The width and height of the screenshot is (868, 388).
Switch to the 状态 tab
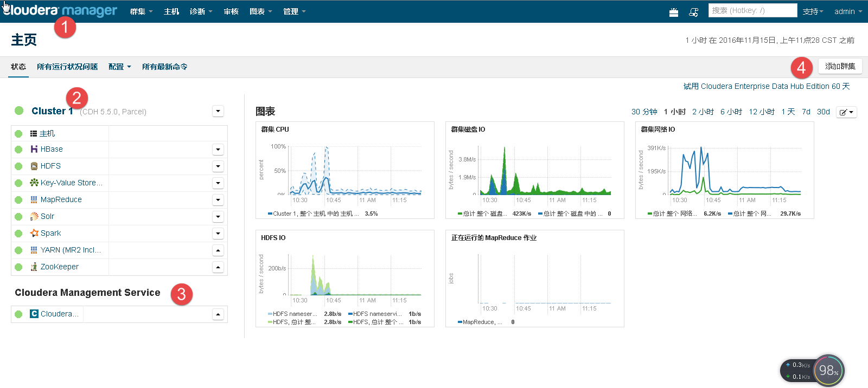click(x=18, y=67)
